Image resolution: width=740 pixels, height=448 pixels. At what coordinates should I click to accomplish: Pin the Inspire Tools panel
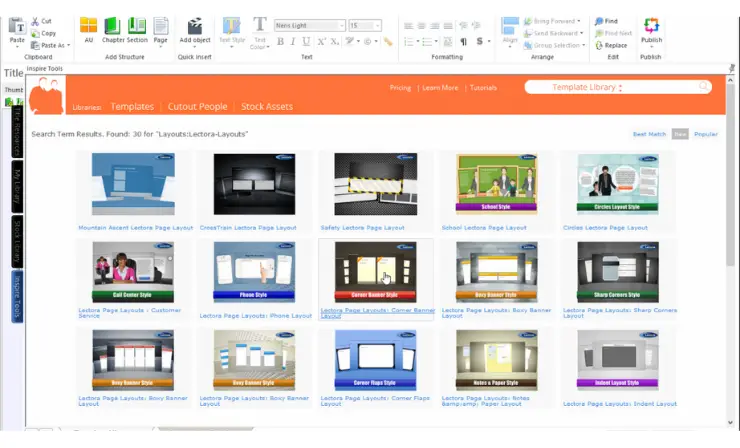click(732, 68)
